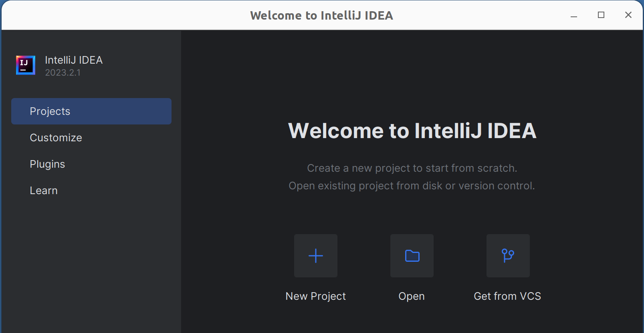Switch to the Customize tab
This screenshot has height=333, width=644.
56,138
